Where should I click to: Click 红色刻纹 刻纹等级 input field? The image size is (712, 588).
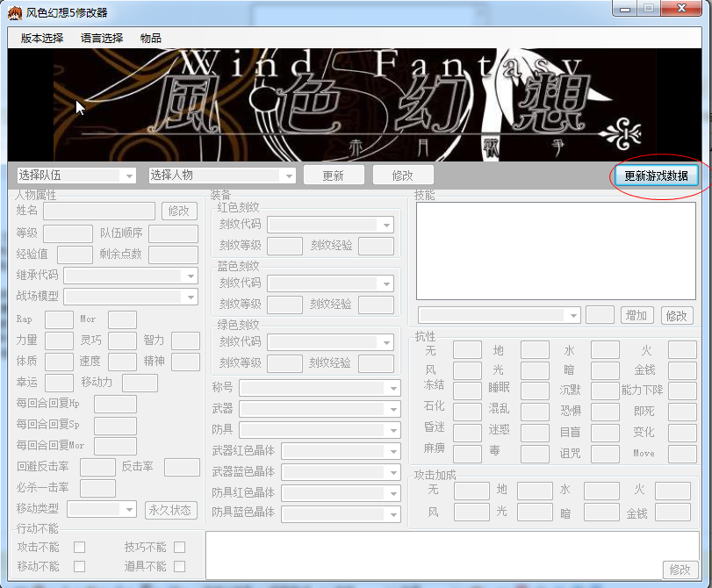coord(284,246)
